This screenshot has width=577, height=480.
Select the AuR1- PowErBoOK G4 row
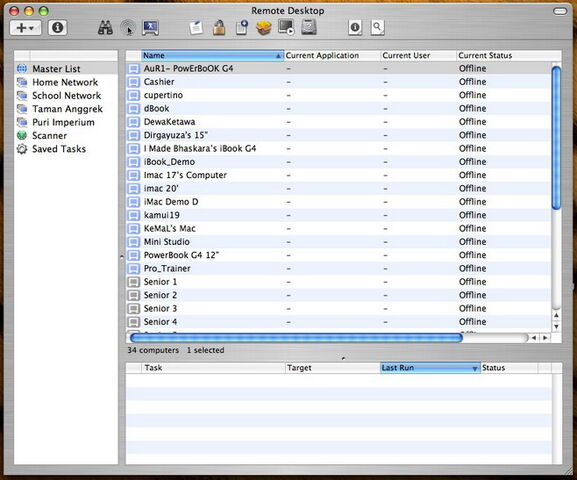[339, 68]
